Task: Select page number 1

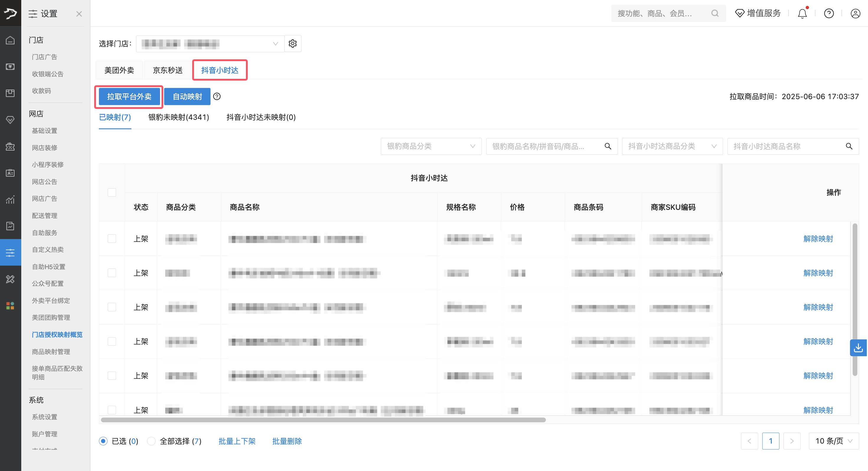Action: 771,441
